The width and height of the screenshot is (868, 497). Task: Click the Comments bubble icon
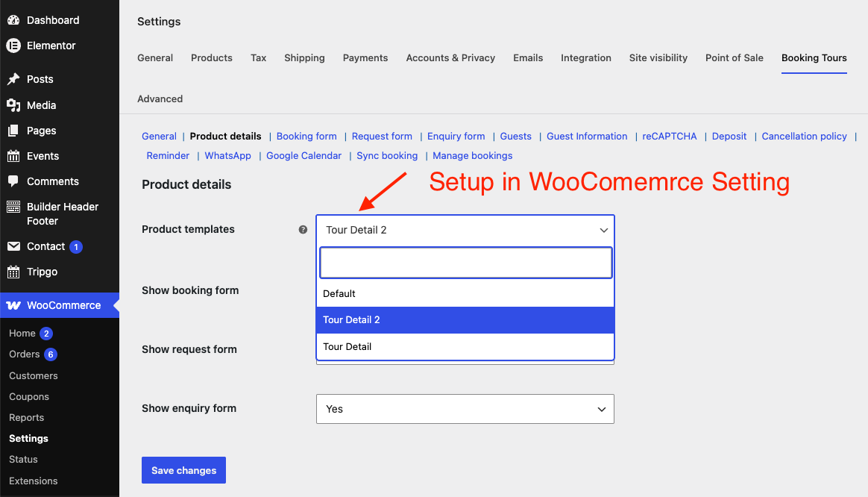tap(13, 181)
